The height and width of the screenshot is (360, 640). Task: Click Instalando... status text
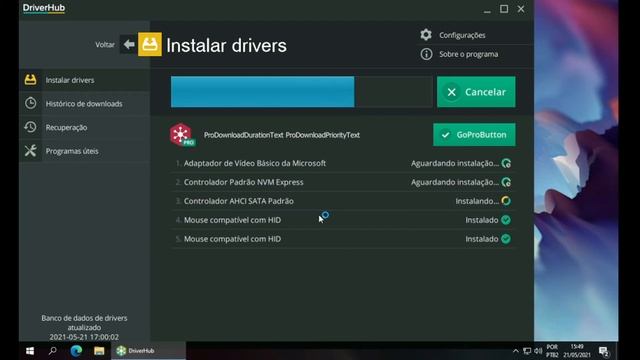(x=477, y=201)
